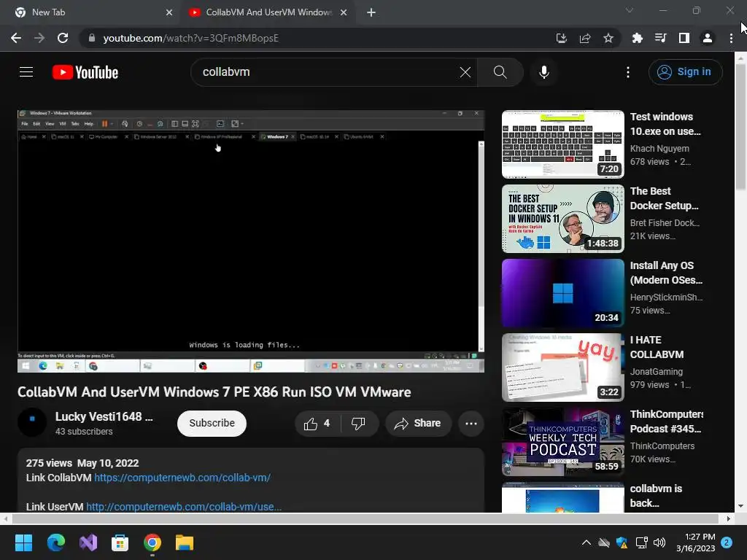Viewport: 747px width, 560px height.
Task: Install app via the address bar download icon
Action: (x=561, y=38)
